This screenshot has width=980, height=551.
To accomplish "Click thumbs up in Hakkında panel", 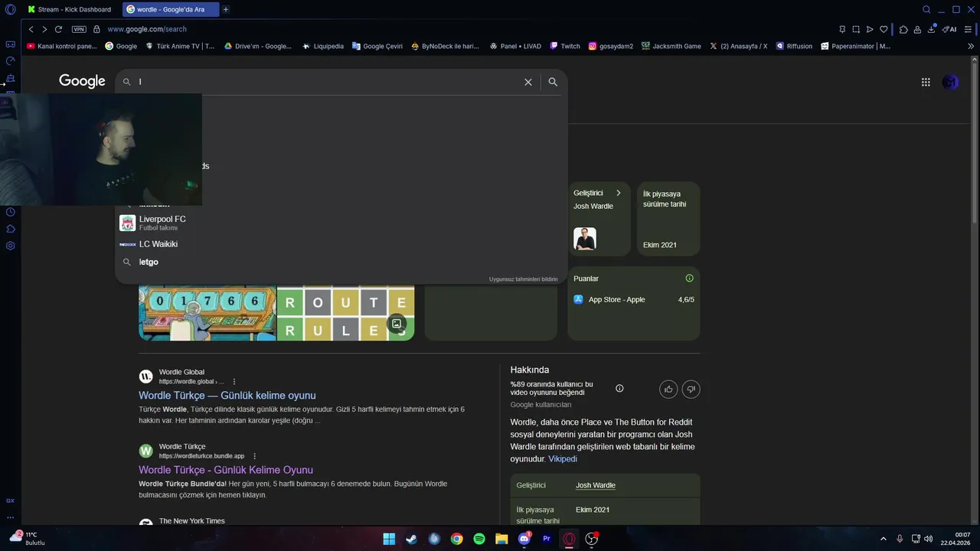I will 668,389.
